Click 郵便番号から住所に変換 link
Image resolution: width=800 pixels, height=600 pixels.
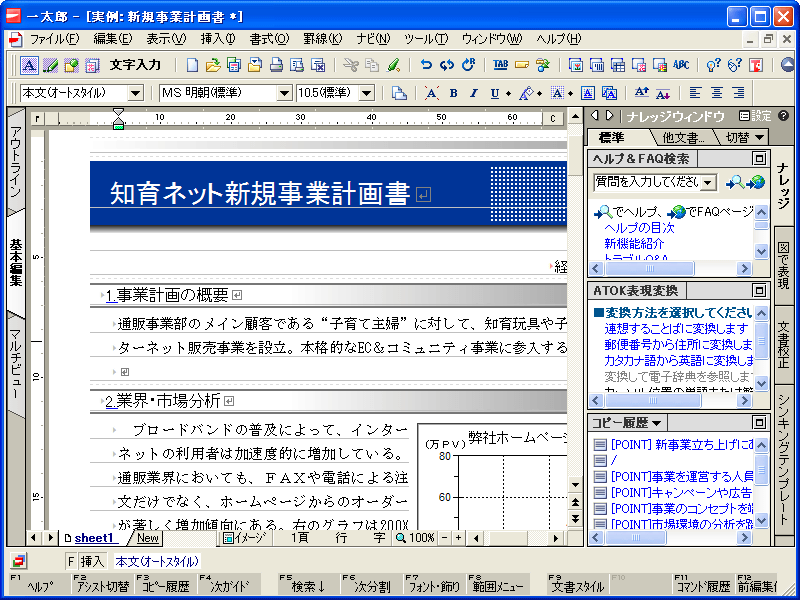679,344
